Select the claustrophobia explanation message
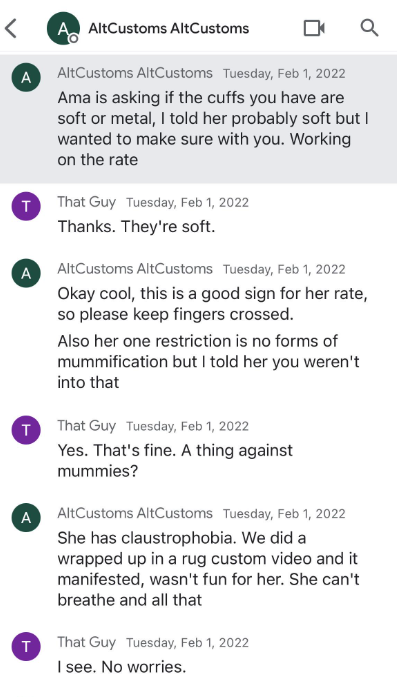This screenshot has height=697, width=397. coord(208,569)
